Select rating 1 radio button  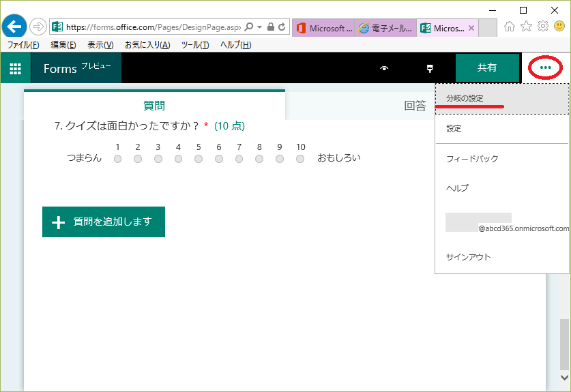point(118,159)
